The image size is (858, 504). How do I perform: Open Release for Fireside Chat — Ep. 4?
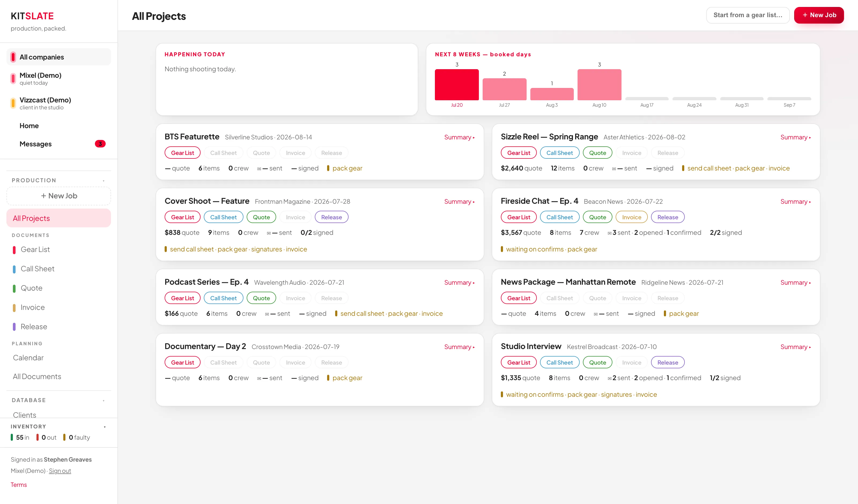click(668, 217)
